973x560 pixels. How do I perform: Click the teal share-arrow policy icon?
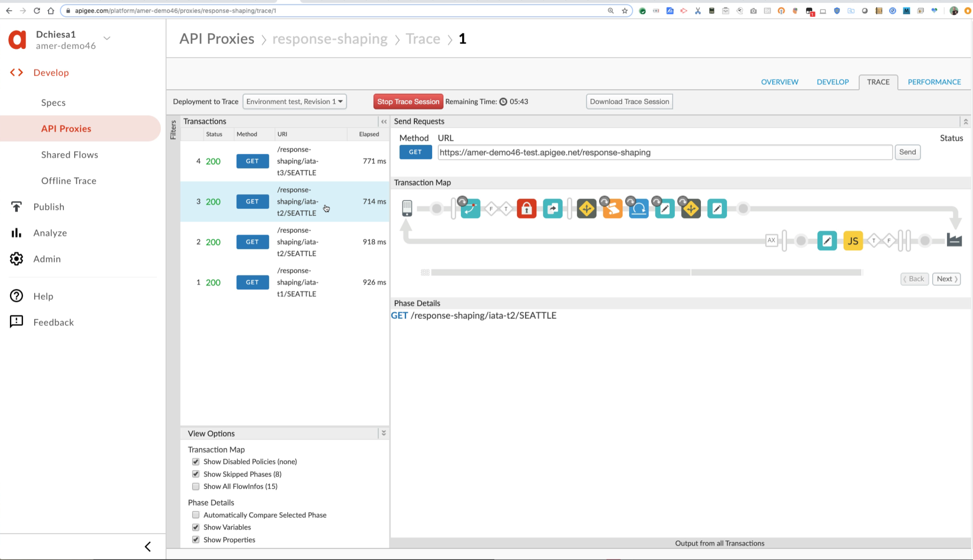click(552, 209)
